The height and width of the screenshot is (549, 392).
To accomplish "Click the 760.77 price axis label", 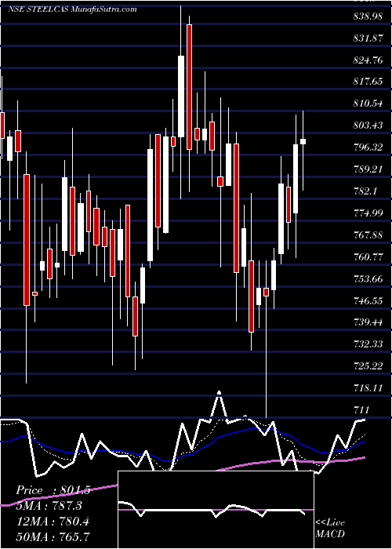I will 368,257.
